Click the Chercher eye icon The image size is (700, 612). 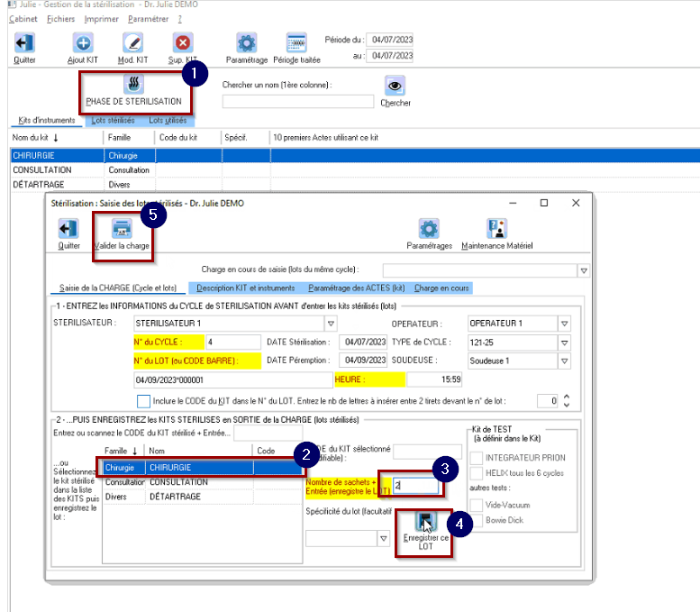point(395,86)
